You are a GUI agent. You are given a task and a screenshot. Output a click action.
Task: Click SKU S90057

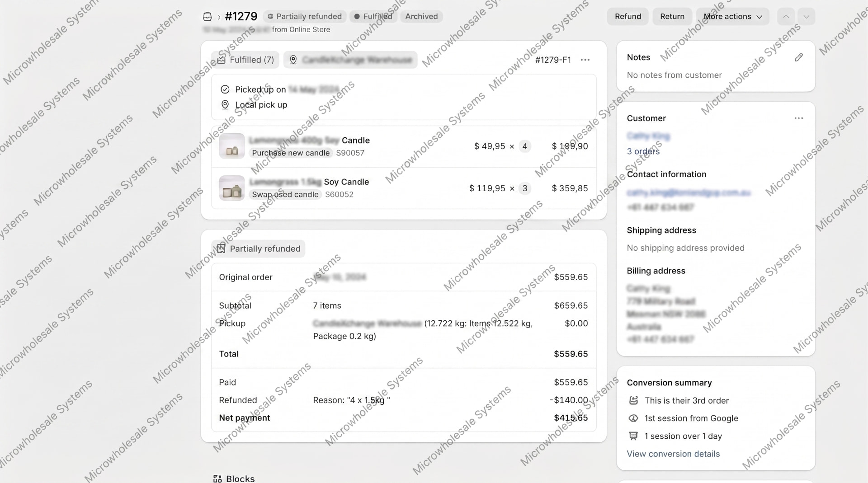pyautogui.click(x=350, y=153)
